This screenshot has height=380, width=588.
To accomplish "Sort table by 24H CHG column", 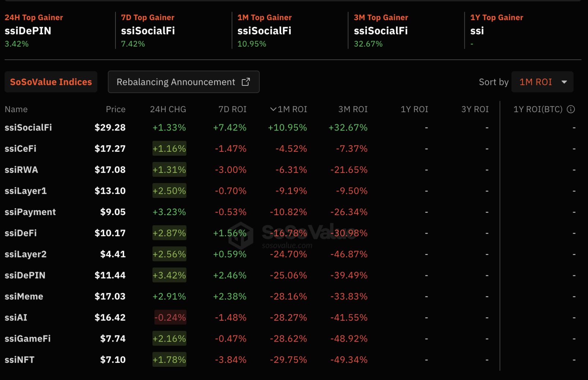I will [x=168, y=109].
